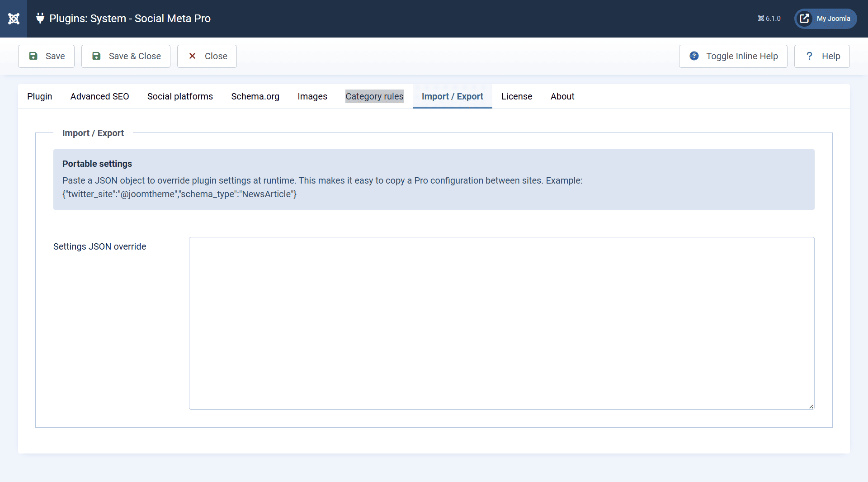Click the Joomla version 6.1.0 indicator icon

coord(761,19)
